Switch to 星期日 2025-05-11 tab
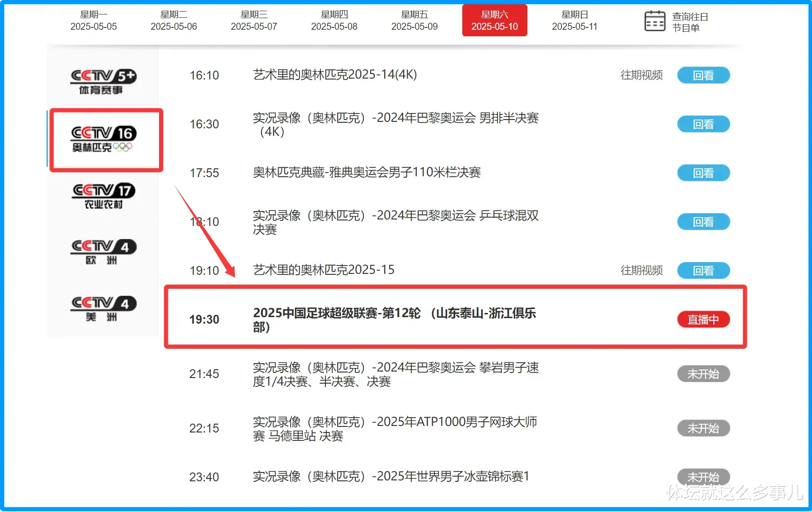 [x=575, y=21]
